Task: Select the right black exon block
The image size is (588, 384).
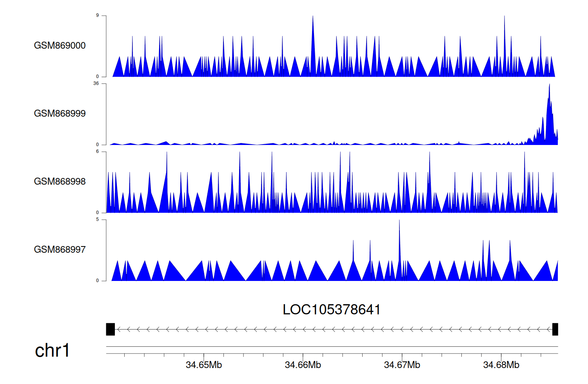Action: tap(555, 329)
